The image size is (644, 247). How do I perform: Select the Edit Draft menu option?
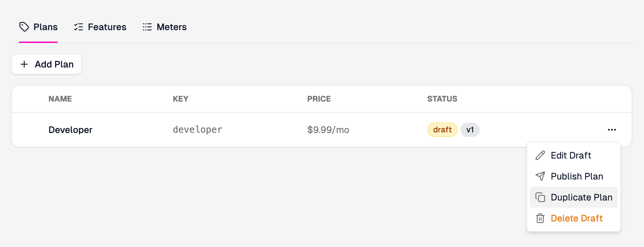pos(571,155)
